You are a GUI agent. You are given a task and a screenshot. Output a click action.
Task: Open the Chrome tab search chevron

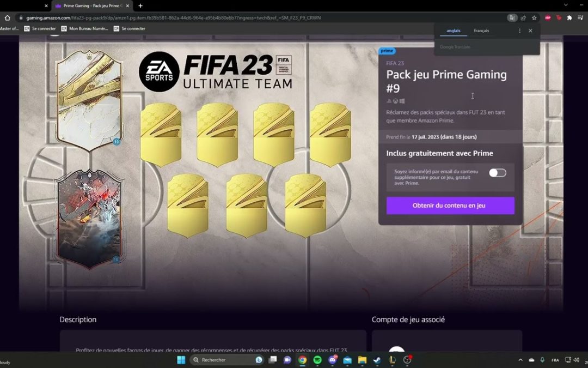pyautogui.click(x=566, y=5)
